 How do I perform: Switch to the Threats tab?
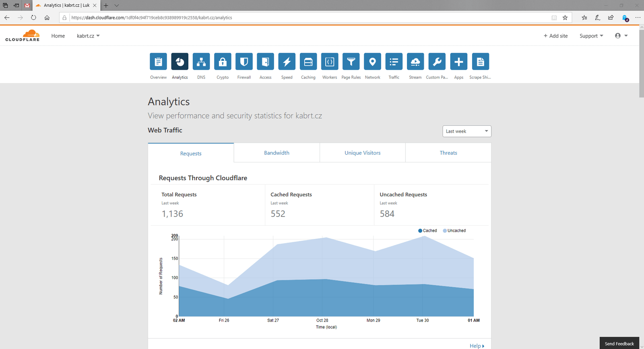tap(448, 153)
